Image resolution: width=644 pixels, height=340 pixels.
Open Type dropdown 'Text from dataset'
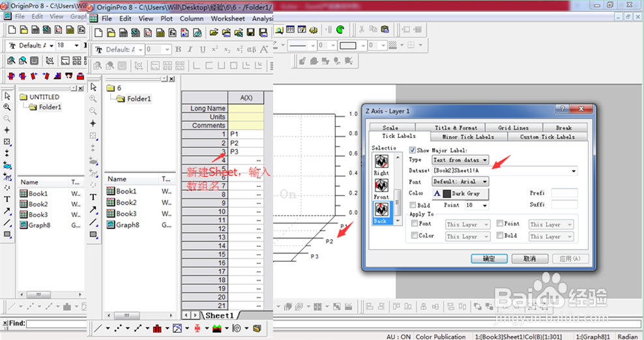tap(460, 160)
